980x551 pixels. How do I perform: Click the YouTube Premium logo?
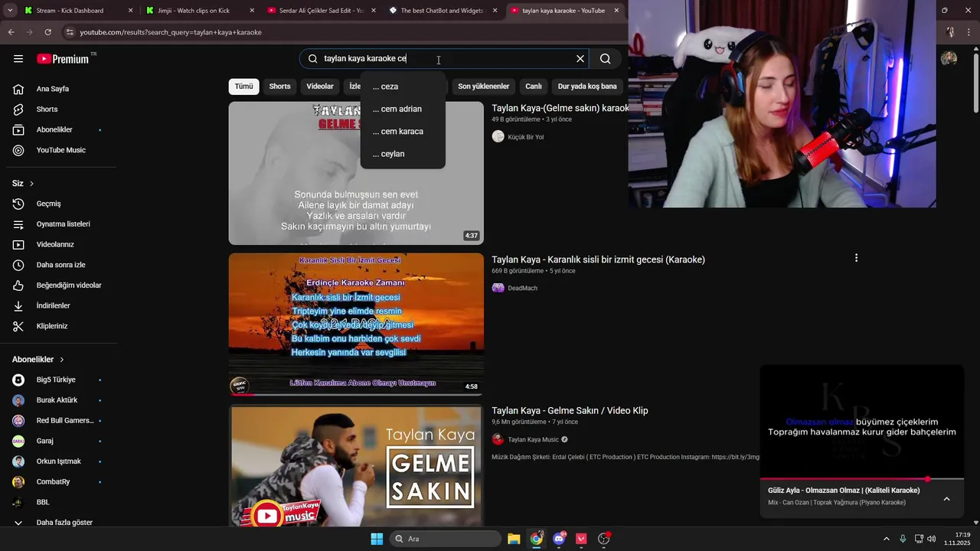pos(63,59)
